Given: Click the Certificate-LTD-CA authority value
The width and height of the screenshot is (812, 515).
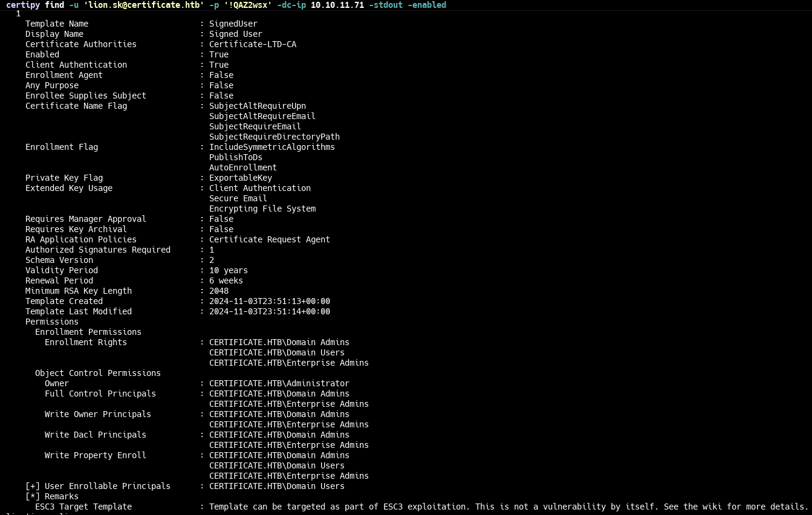Looking at the screenshot, I should click(x=252, y=45).
